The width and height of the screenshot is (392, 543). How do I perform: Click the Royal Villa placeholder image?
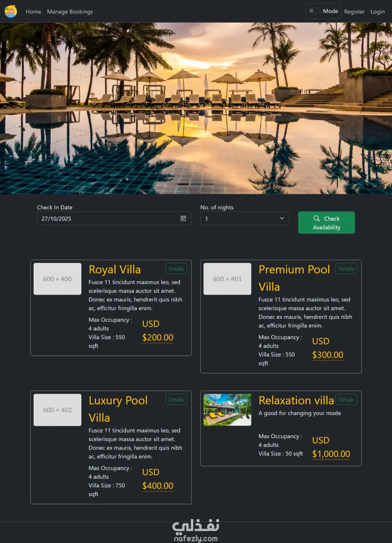pyautogui.click(x=57, y=279)
